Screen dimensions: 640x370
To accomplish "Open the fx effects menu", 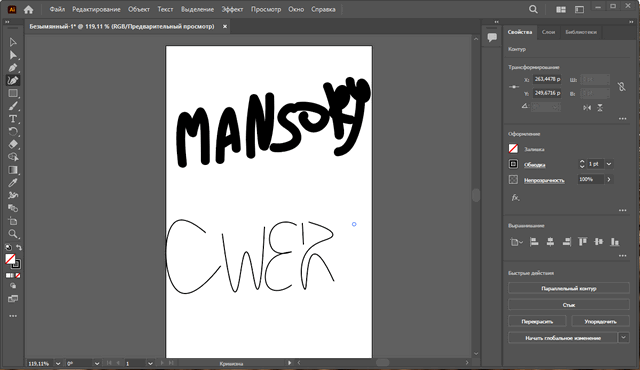I will point(515,198).
